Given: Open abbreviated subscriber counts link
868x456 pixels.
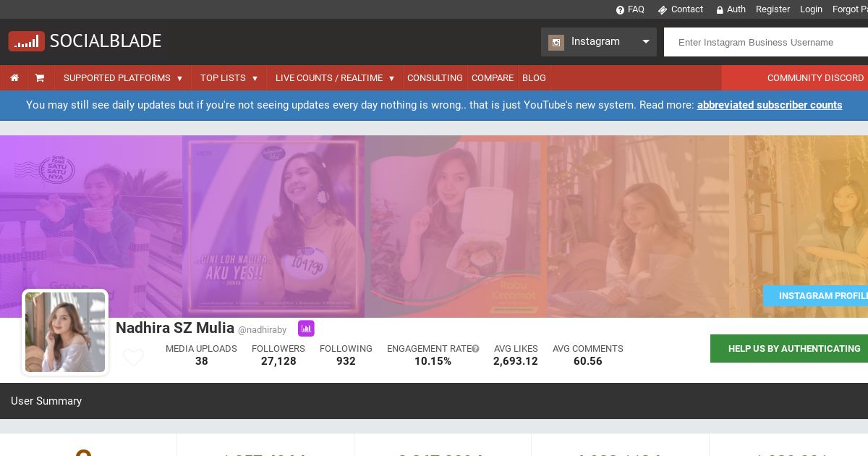Looking at the screenshot, I should pyautogui.click(x=770, y=105).
